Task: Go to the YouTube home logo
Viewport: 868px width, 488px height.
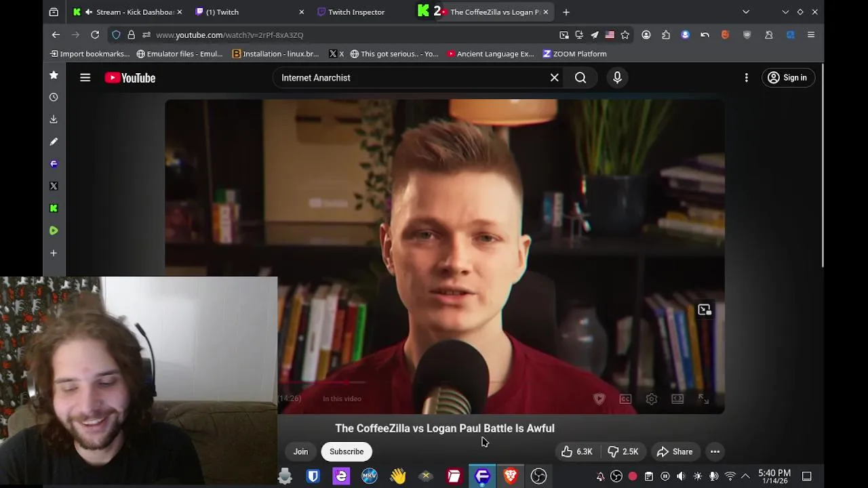Action: click(x=130, y=78)
